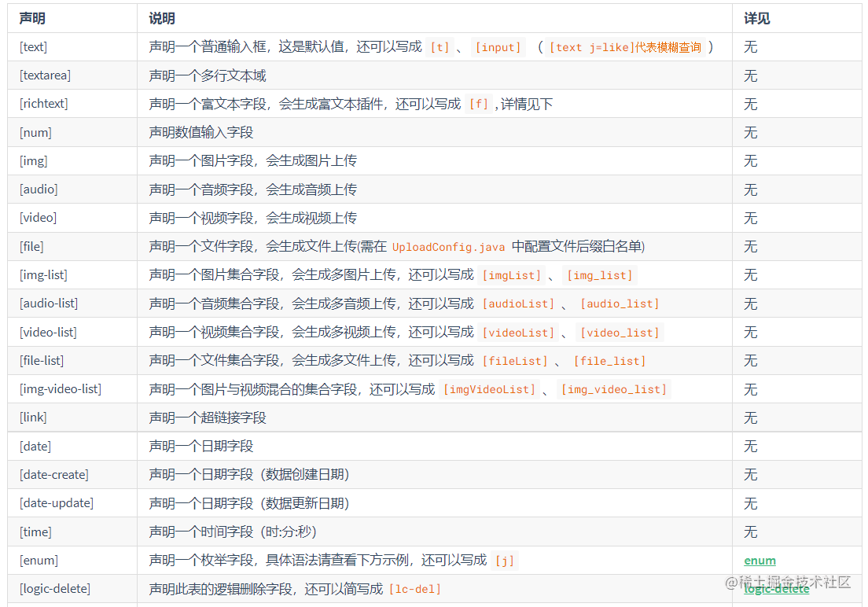Click the [fileList] code tag
Screen dimensions: 868x607
515,361
